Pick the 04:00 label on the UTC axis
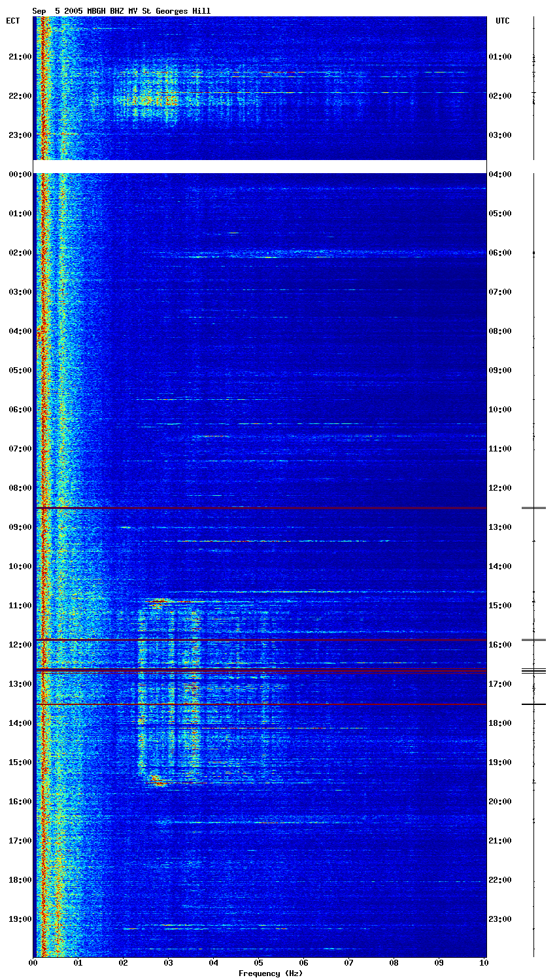Screen dimensions: 557x980 click(x=500, y=174)
